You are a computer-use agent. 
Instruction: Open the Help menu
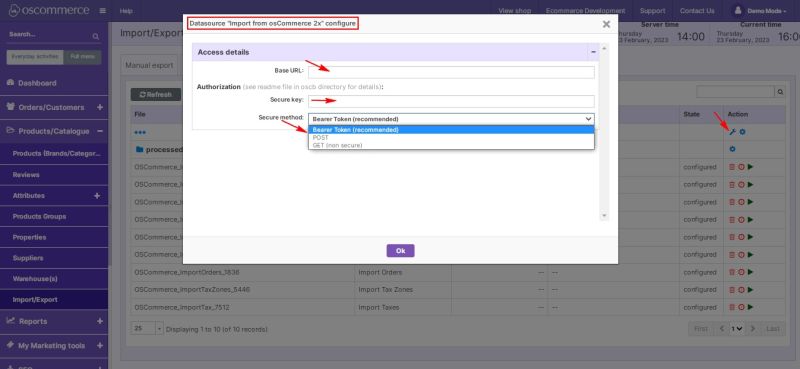tap(126, 11)
